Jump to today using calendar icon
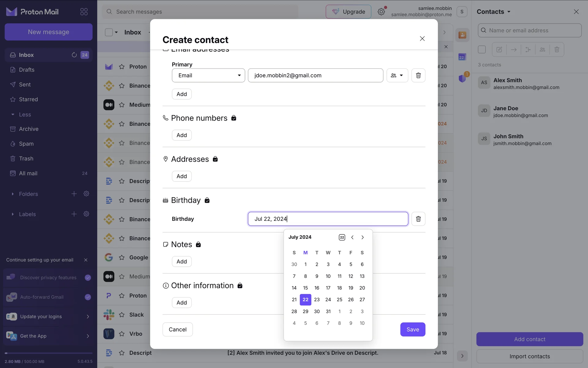This screenshot has width=588, height=368. tap(342, 237)
